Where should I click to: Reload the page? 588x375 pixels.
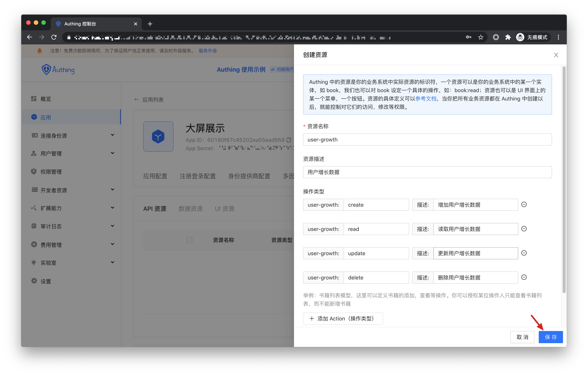(x=54, y=37)
